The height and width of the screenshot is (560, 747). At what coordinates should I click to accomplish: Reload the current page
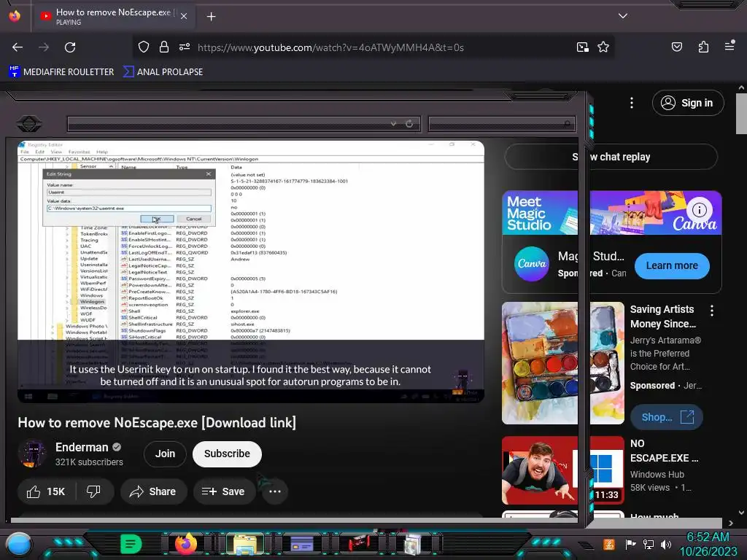point(70,47)
